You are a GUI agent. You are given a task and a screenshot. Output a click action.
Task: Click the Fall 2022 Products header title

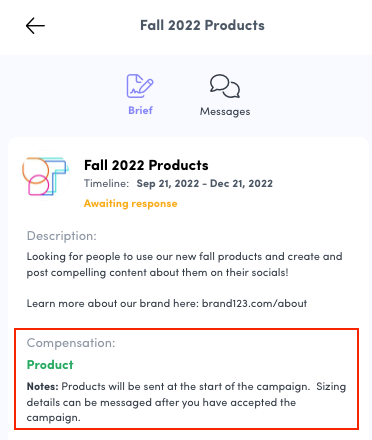coord(202,25)
